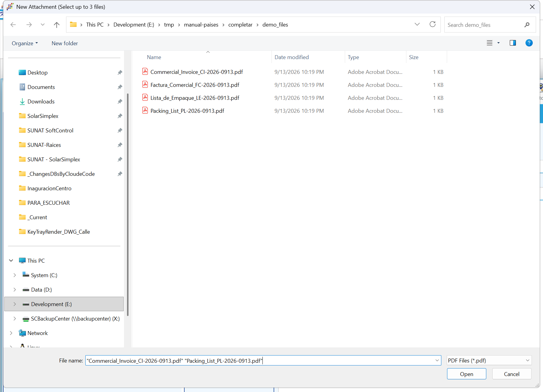Click the search magnifier icon
Viewport: 543px width, 392px height.
coord(527,25)
